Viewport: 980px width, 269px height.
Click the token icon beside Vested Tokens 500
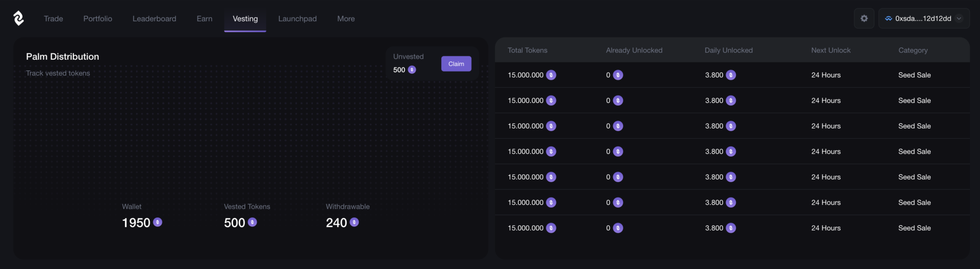tap(252, 222)
